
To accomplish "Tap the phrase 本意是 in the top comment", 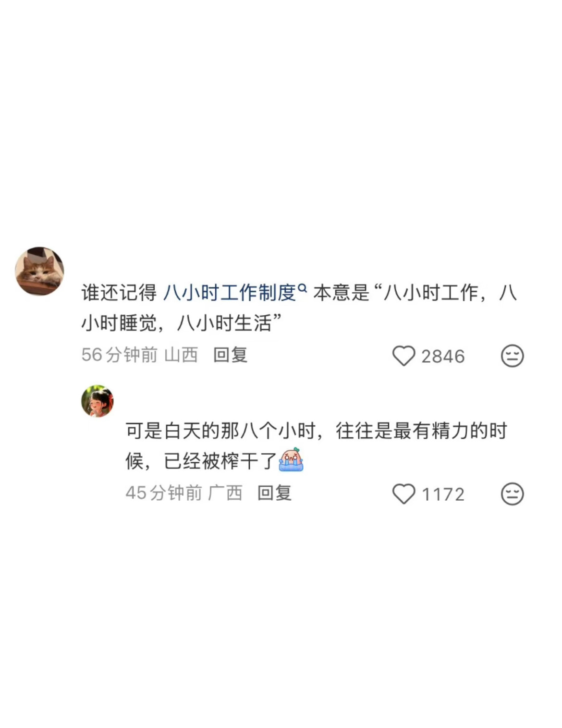I will point(342,292).
